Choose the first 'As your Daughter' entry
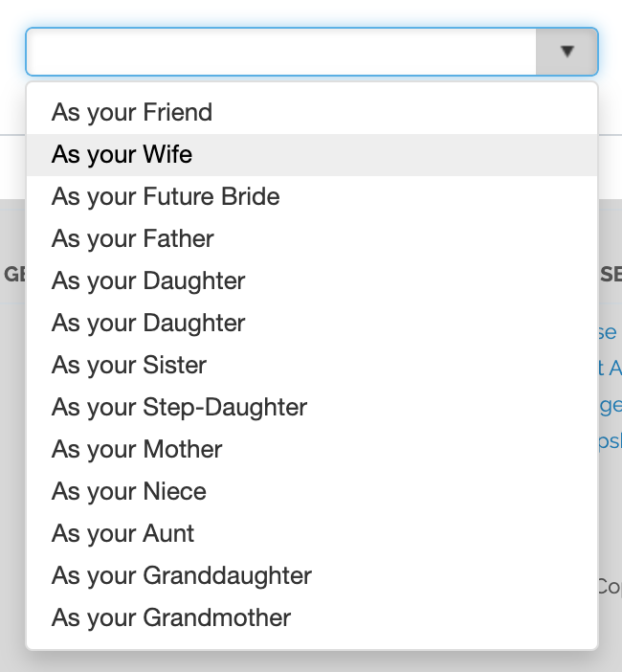This screenshot has height=672, width=622. click(148, 281)
